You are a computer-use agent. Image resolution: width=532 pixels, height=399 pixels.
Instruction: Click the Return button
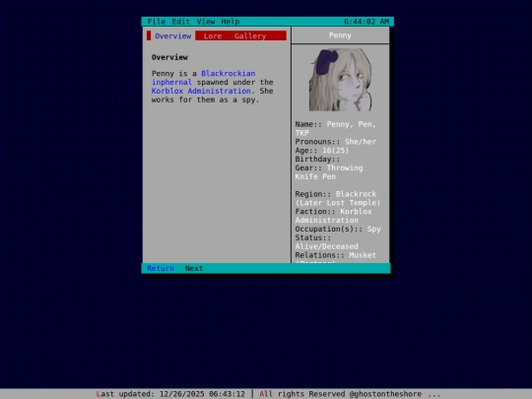coord(161,268)
